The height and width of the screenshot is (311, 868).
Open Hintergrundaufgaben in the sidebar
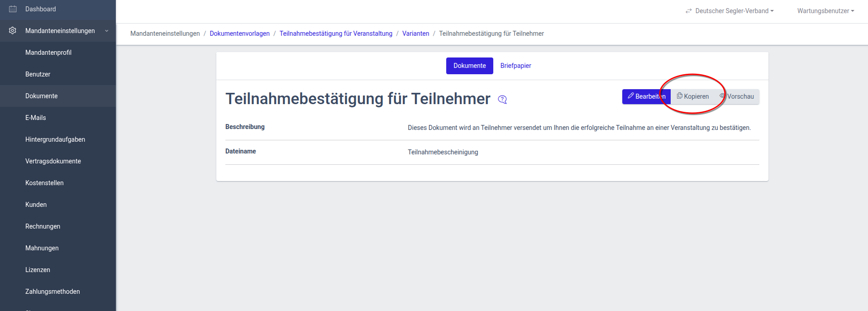[55, 139]
